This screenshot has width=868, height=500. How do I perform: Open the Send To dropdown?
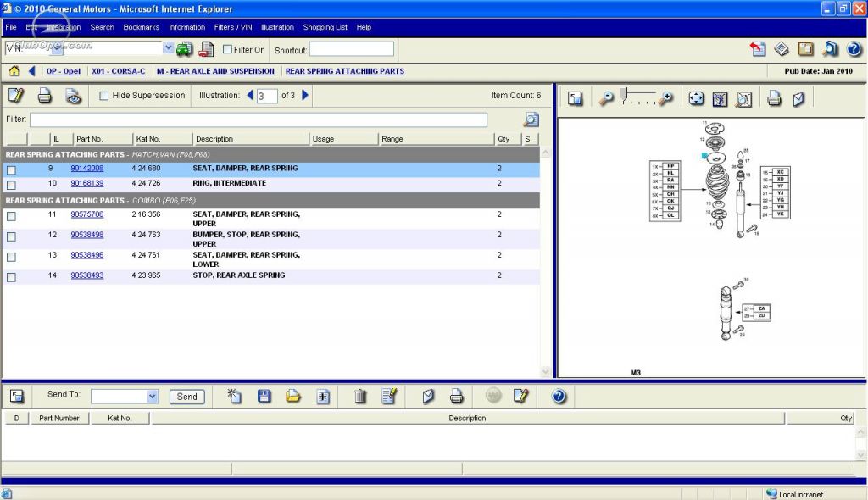[153, 396]
